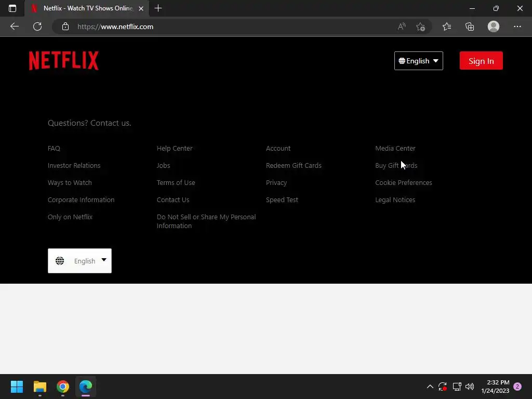The height and width of the screenshot is (399, 532).
Task: Open the notifications badge
Action: click(517, 387)
